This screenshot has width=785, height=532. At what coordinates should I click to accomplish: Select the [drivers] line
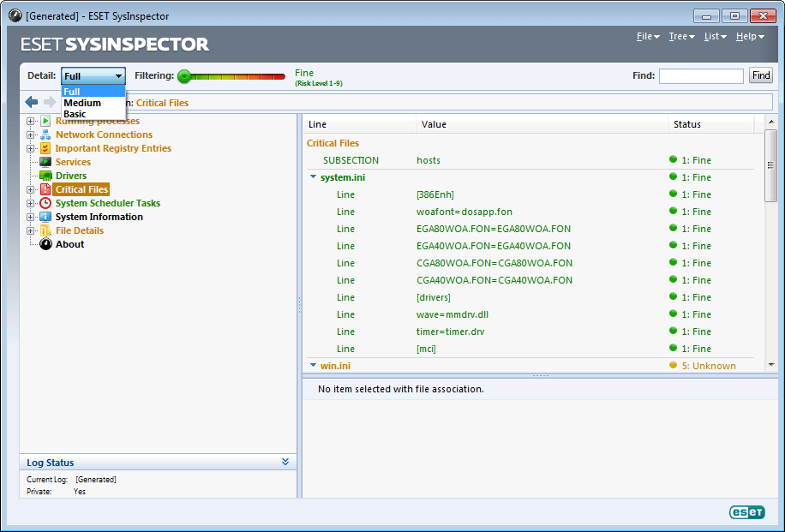pos(530,297)
